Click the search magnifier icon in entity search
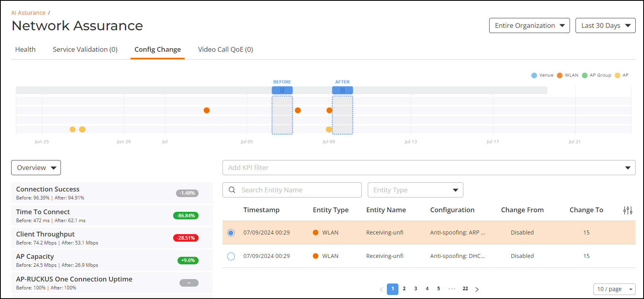 (x=232, y=190)
